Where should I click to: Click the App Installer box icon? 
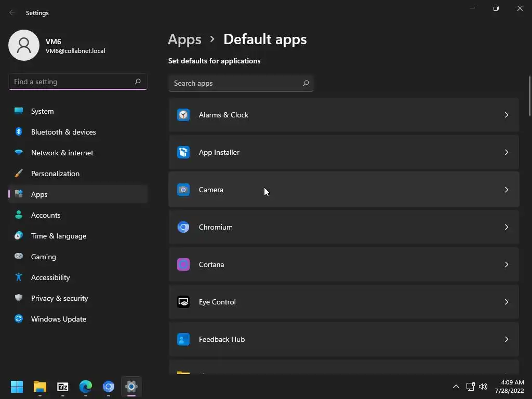(183, 152)
